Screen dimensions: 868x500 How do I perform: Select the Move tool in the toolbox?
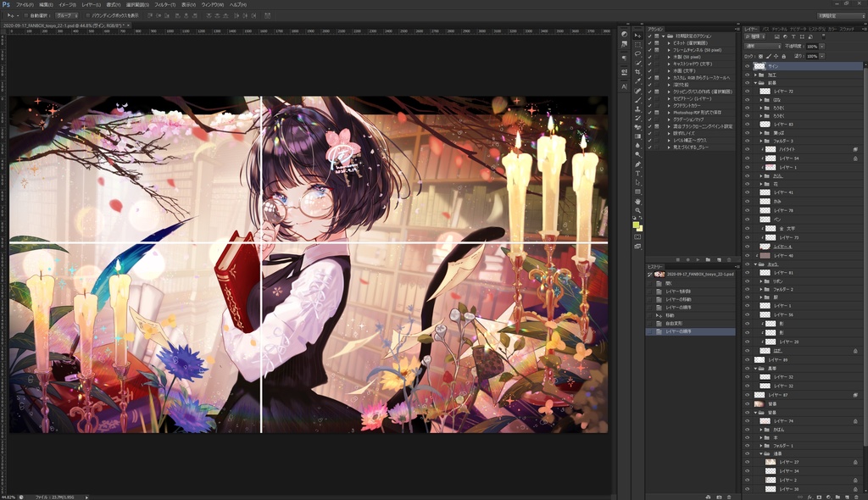[x=637, y=36]
